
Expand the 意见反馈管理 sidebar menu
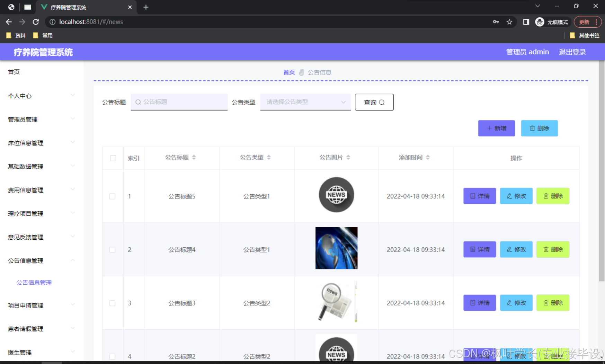point(42,237)
